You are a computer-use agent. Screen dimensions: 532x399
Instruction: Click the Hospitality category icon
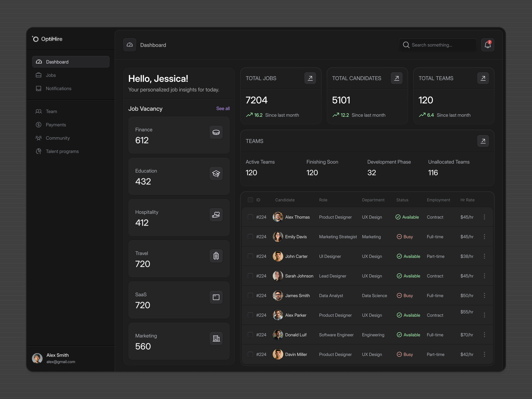216,215
